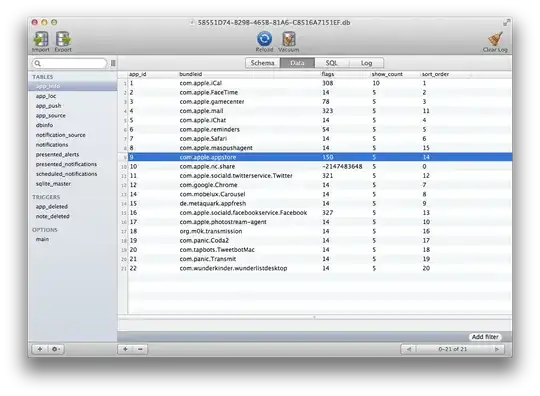
Task: Reload the database with Reload icon
Action: [264, 39]
